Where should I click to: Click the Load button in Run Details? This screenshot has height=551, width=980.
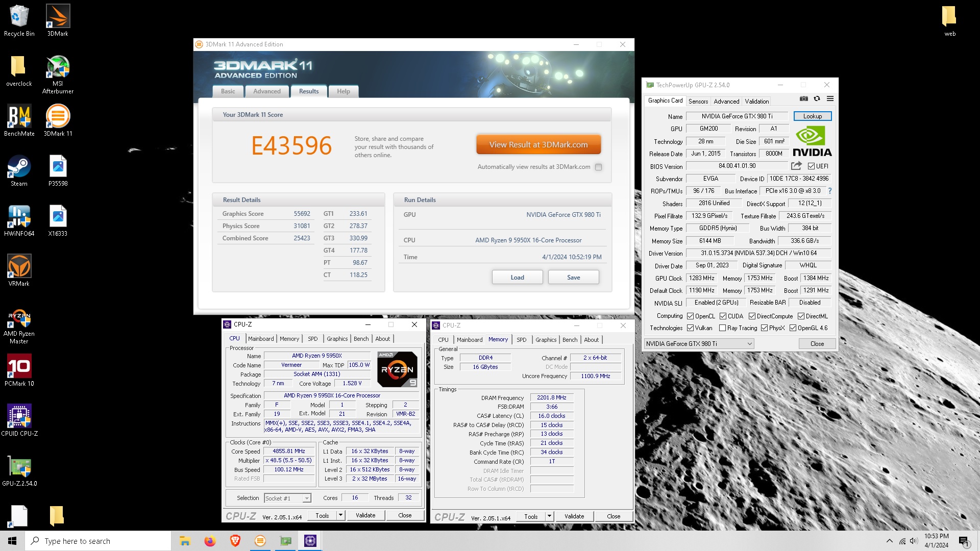pyautogui.click(x=517, y=278)
